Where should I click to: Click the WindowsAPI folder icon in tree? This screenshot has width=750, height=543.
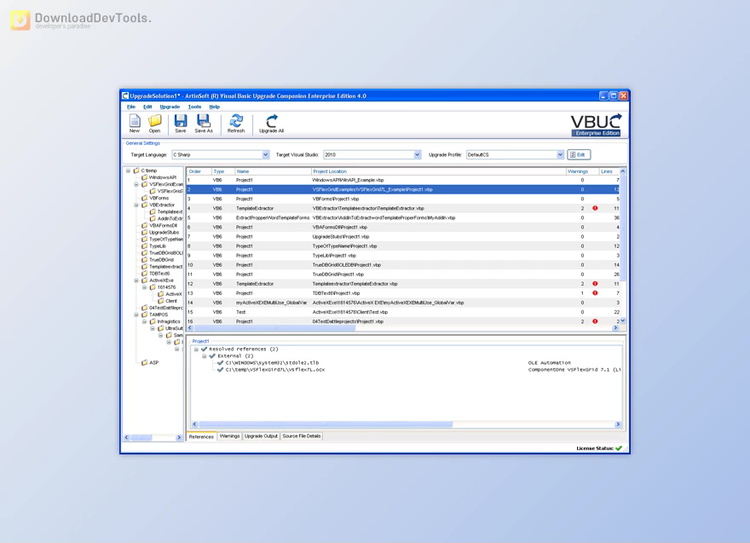click(x=144, y=177)
